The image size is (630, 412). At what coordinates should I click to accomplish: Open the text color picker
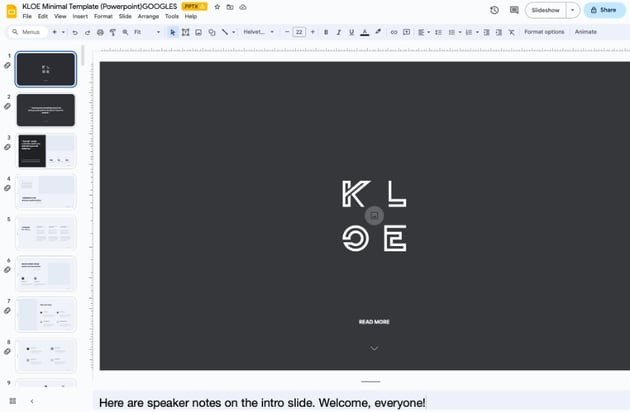tap(364, 32)
